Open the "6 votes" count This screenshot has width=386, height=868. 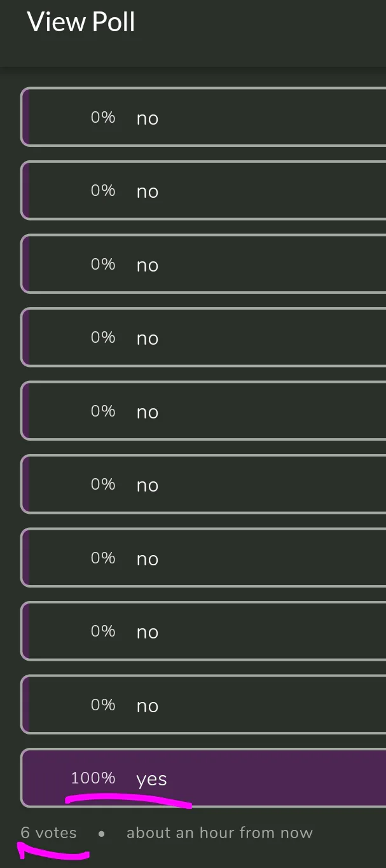point(48,833)
